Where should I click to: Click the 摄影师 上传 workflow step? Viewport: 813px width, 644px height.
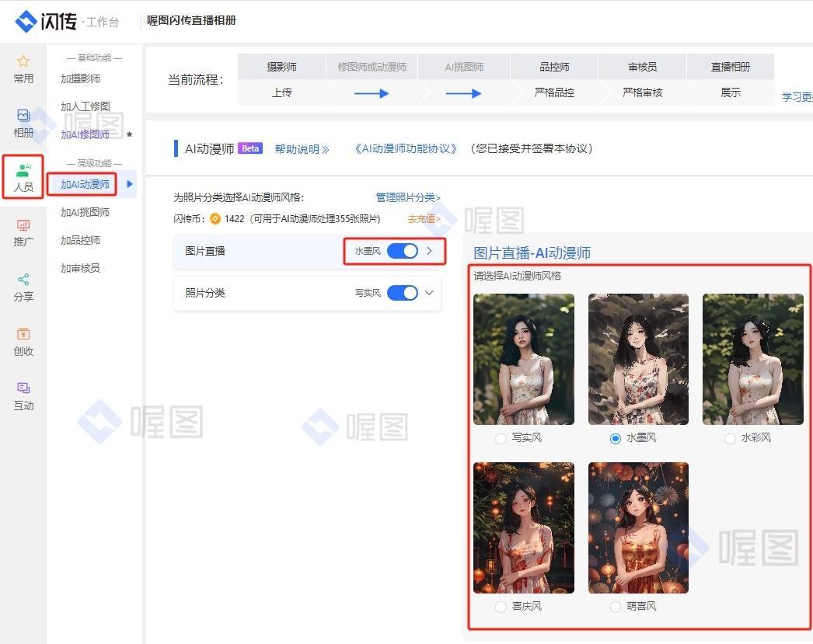click(281, 79)
